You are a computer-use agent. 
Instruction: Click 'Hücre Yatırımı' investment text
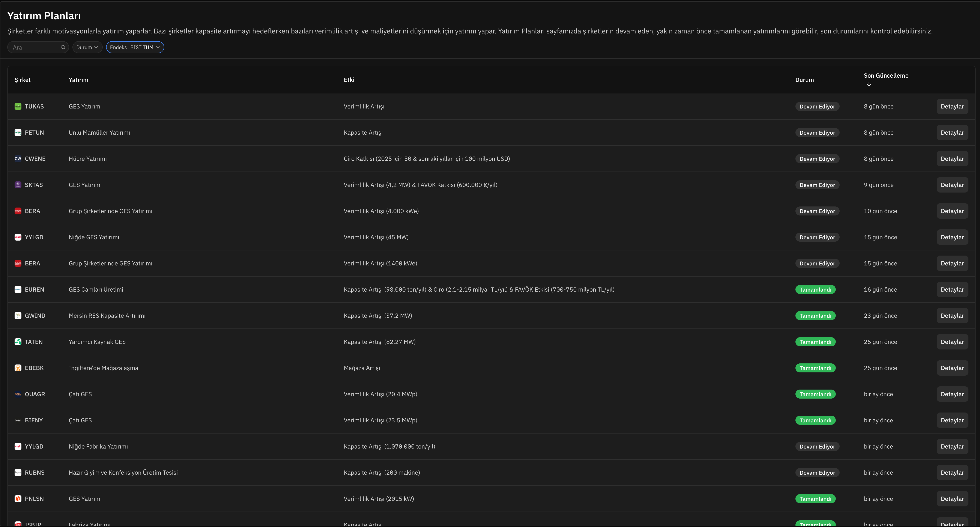pyautogui.click(x=87, y=159)
